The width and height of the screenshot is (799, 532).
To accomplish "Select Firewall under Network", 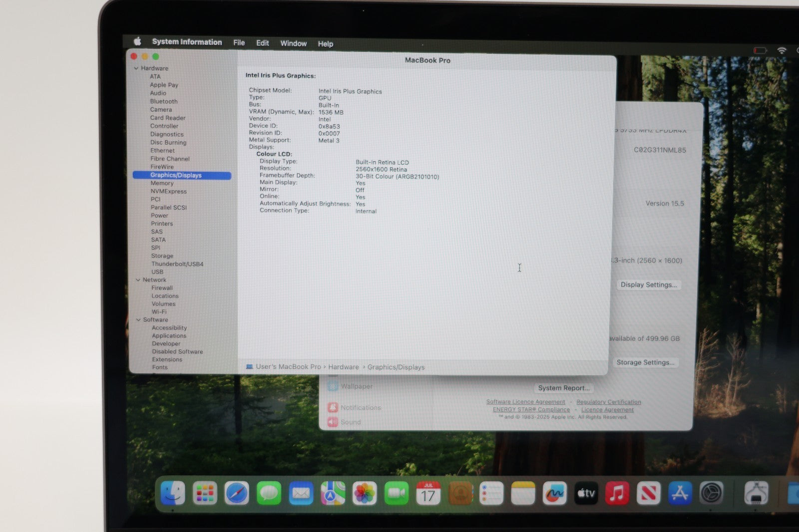I will (x=162, y=288).
